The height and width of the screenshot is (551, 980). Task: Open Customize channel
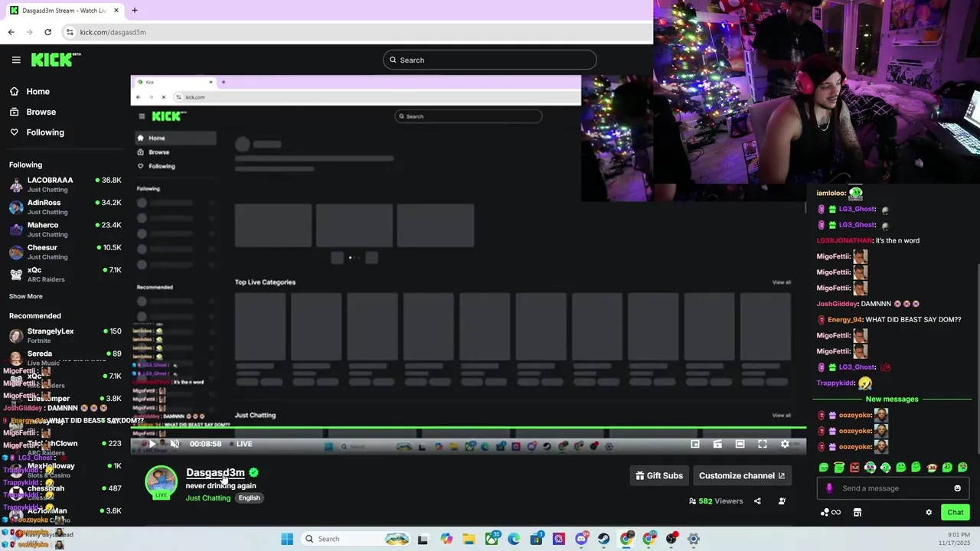pos(742,475)
